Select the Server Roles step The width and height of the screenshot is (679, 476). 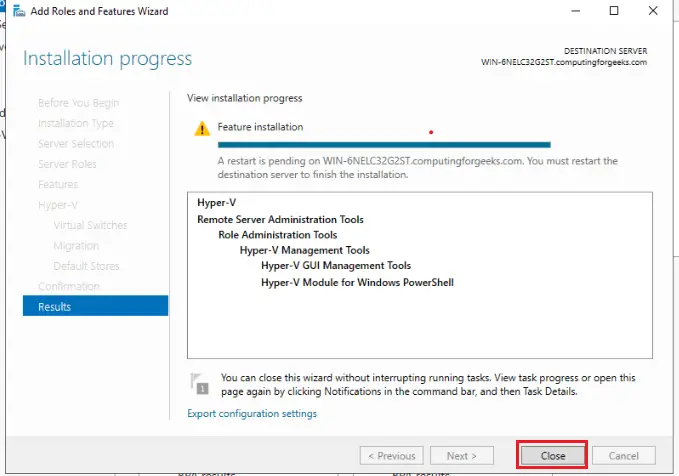(67, 164)
